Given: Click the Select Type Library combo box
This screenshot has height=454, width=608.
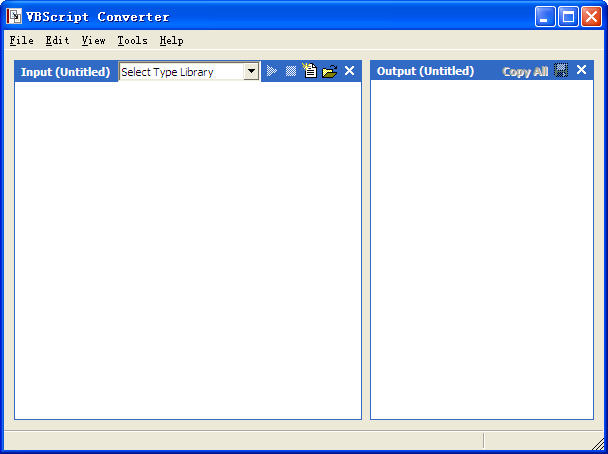Looking at the screenshot, I should pyautogui.click(x=189, y=71).
